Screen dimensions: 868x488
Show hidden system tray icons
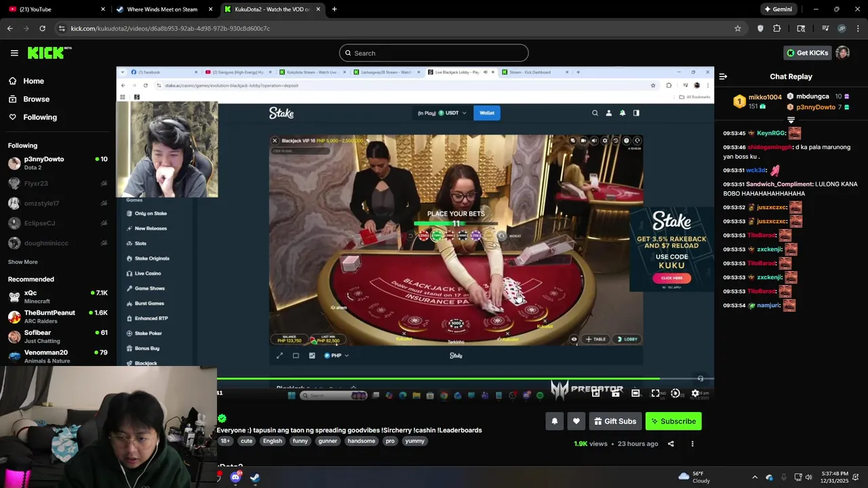click(756, 477)
